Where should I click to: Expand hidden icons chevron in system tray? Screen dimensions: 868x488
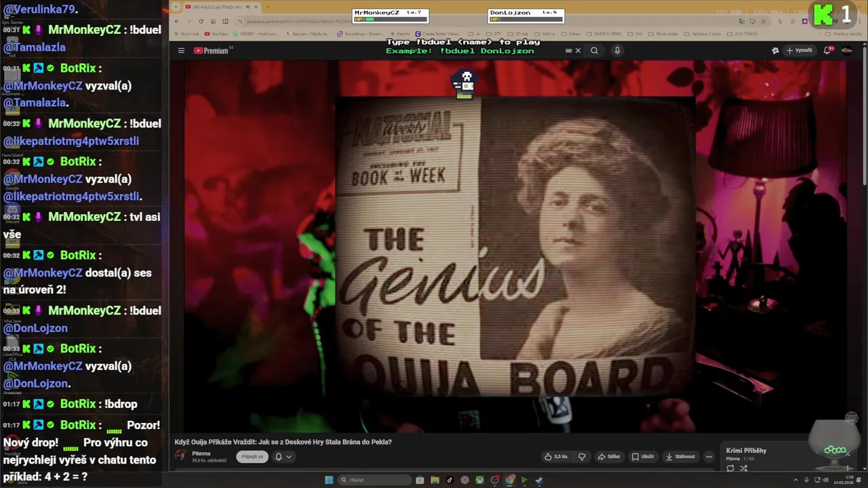(795, 480)
